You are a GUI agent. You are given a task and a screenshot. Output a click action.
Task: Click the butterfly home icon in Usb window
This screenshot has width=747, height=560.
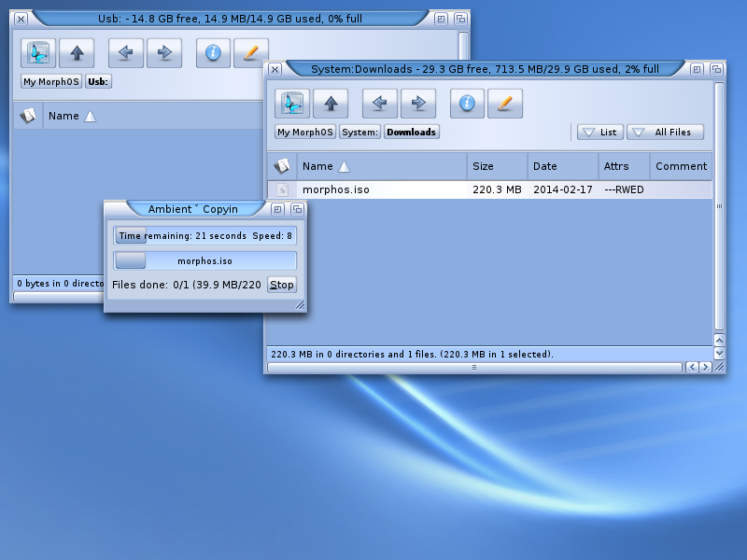[38, 53]
